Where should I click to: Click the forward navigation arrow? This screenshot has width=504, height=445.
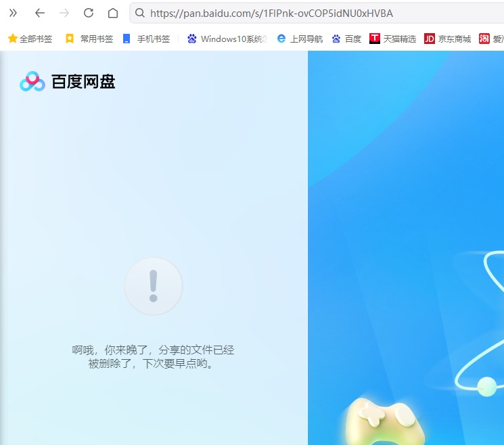coord(64,13)
